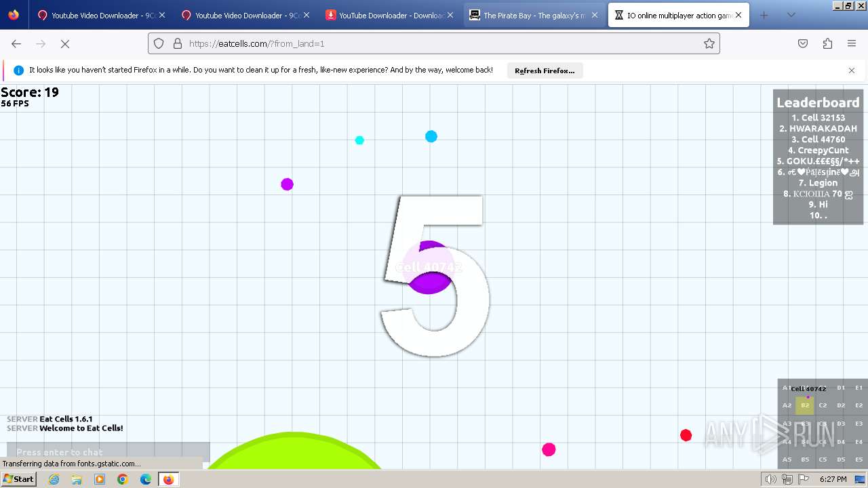Click leaderboard entry 1. Cell 32153
868x488 pixels.
[818, 117]
